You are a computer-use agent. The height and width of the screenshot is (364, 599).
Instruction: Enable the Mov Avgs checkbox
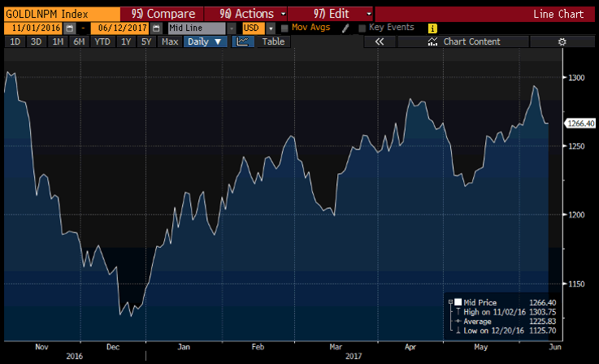(284, 28)
